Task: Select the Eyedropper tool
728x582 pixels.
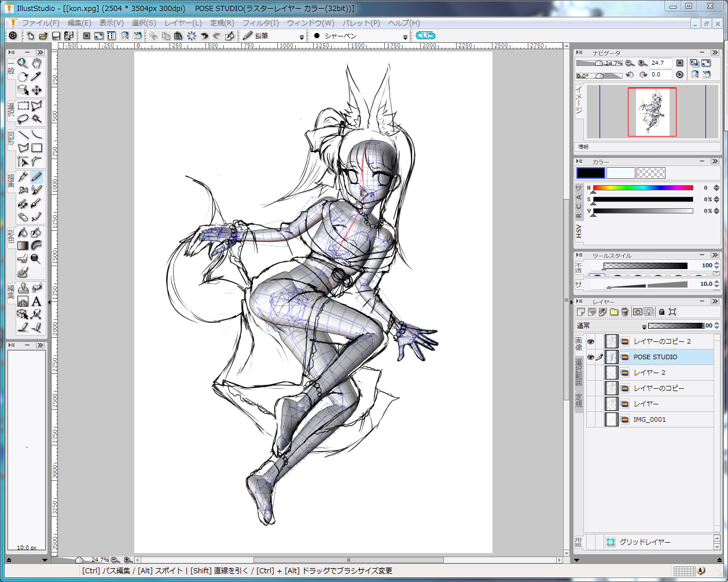Action: 36,76
